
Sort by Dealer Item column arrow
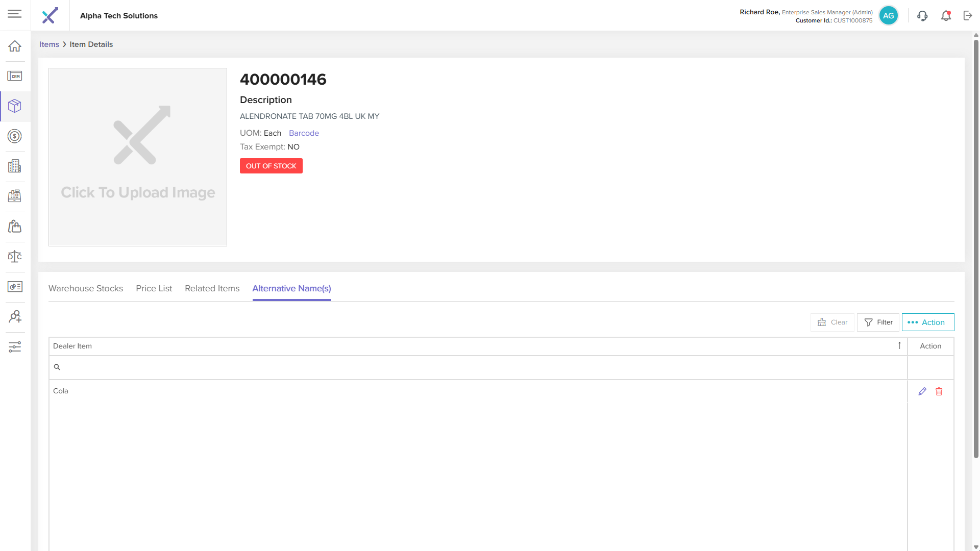pos(899,345)
